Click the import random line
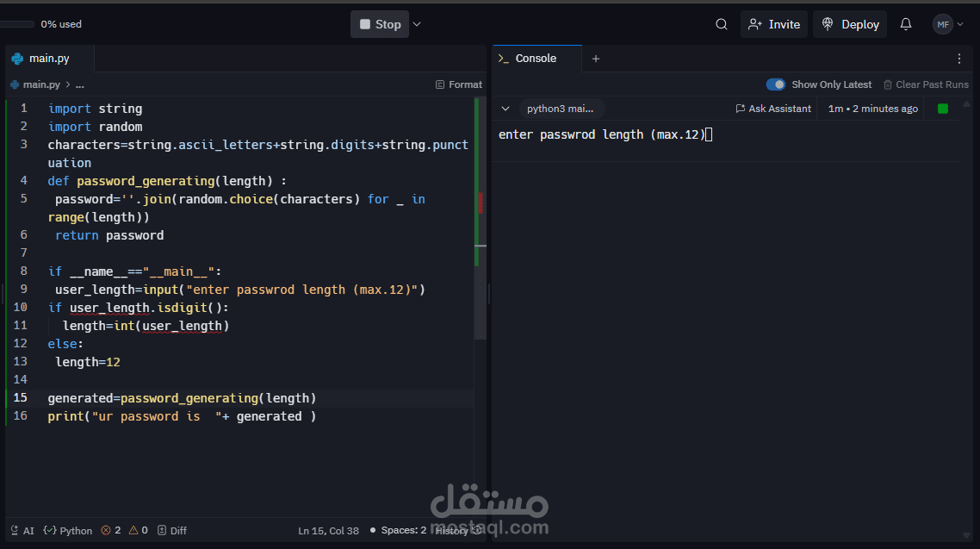The image size is (980, 549). pos(95,127)
